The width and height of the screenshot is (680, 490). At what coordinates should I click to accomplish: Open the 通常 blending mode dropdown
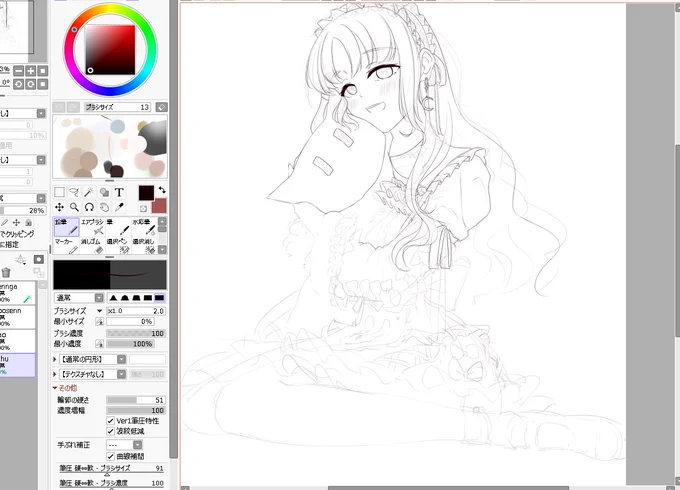(79, 298)
